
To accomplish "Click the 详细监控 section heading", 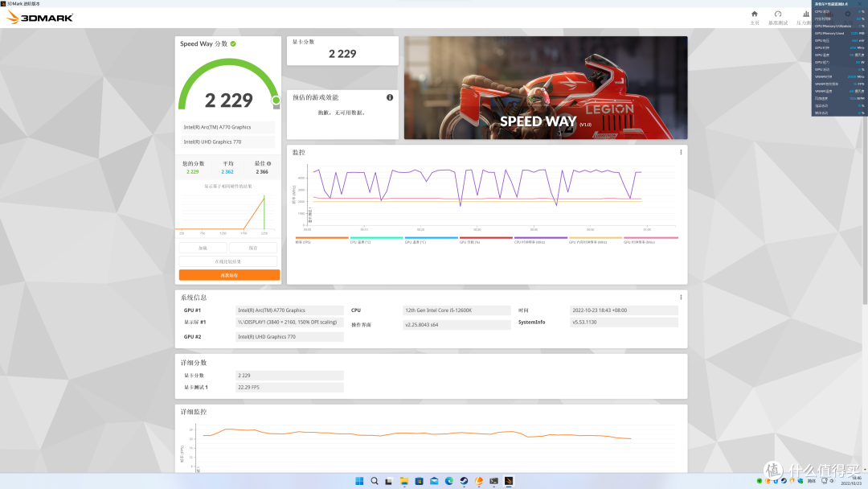I will pos(193,412).
